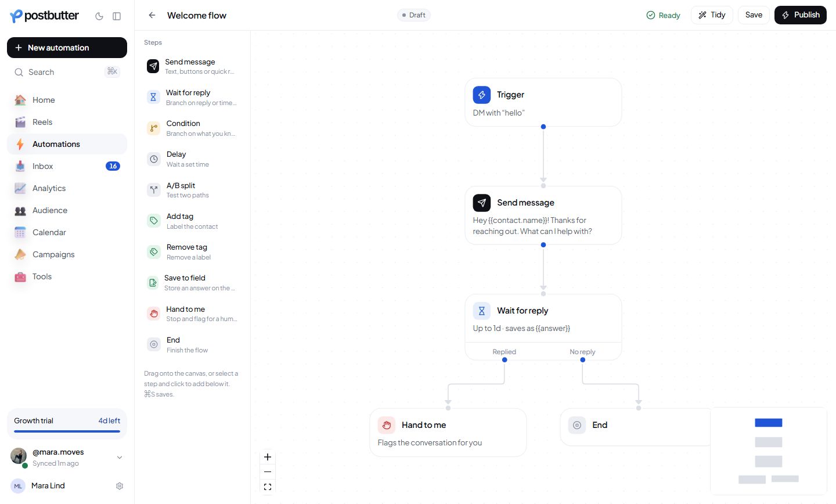Fit canvas with the fullscreen control
This screenshot has width=836, height=504.
268,487
